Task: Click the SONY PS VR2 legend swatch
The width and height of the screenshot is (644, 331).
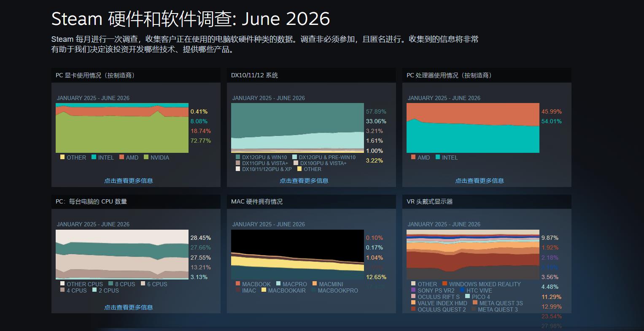Action: click(x=413, y=290)
